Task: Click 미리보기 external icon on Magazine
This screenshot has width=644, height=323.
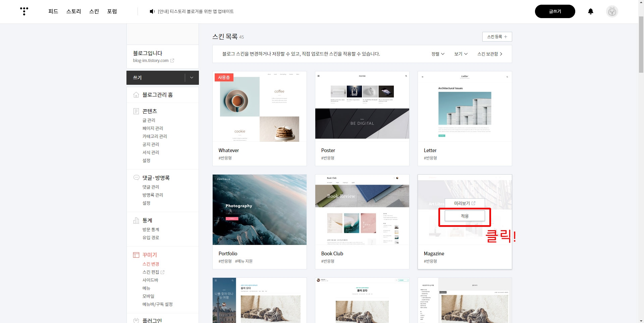Action: pos(474,203)
